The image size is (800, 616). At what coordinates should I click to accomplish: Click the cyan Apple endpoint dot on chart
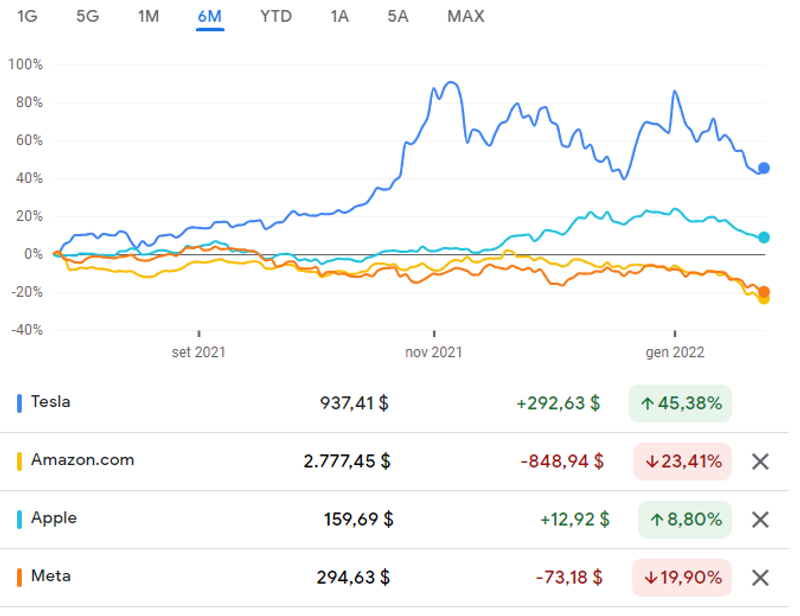[x=764, y=237]
